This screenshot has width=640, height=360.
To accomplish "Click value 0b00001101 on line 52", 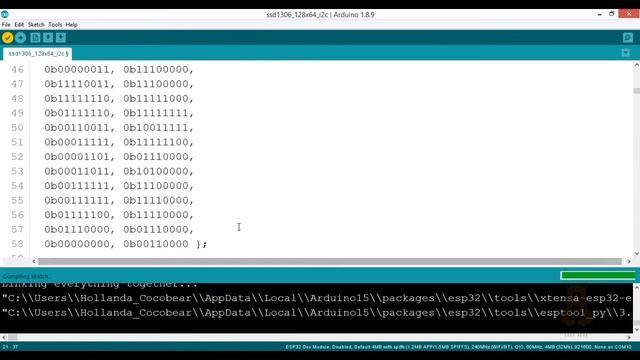I will (77, 157).
